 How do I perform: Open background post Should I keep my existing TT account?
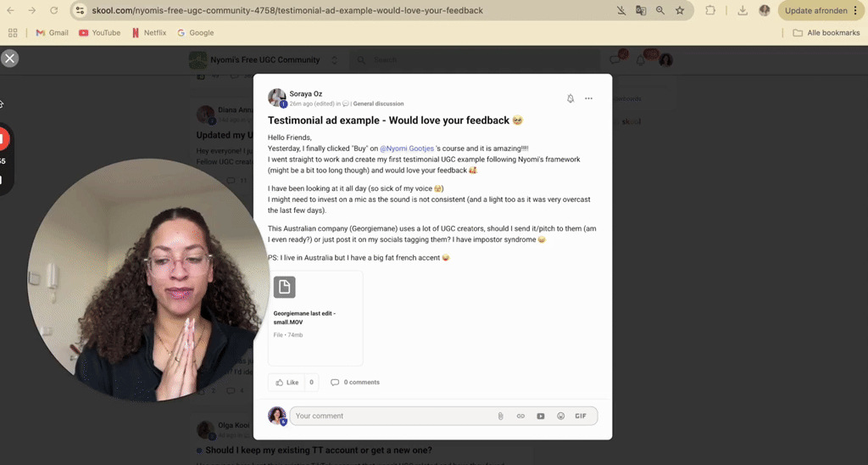point(319,450)
